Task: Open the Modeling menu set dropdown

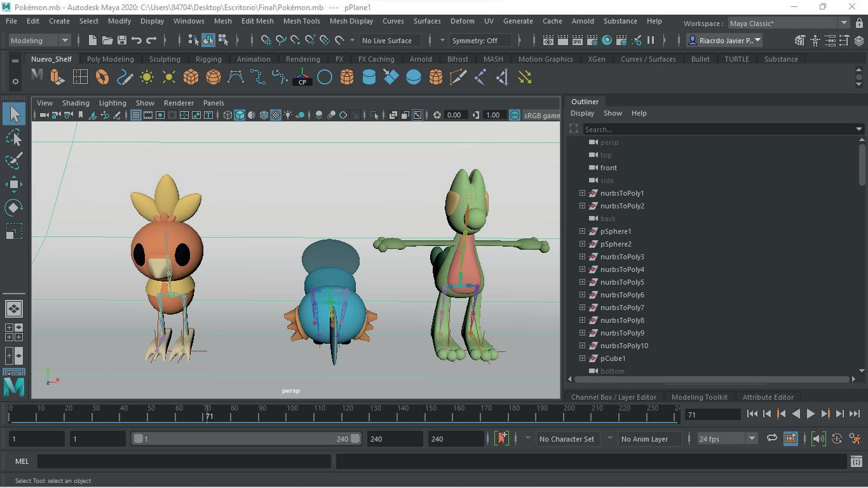Action: pyautogui.click(x=39, y=40)
